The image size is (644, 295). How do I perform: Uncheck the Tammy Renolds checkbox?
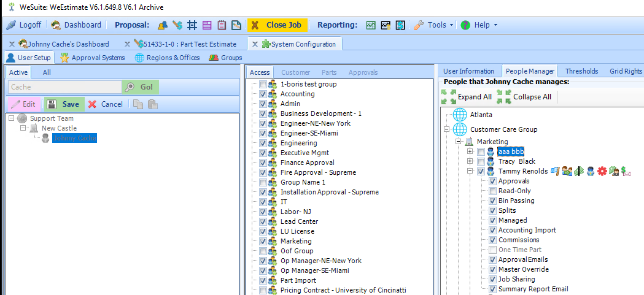(x=481, y=172)
